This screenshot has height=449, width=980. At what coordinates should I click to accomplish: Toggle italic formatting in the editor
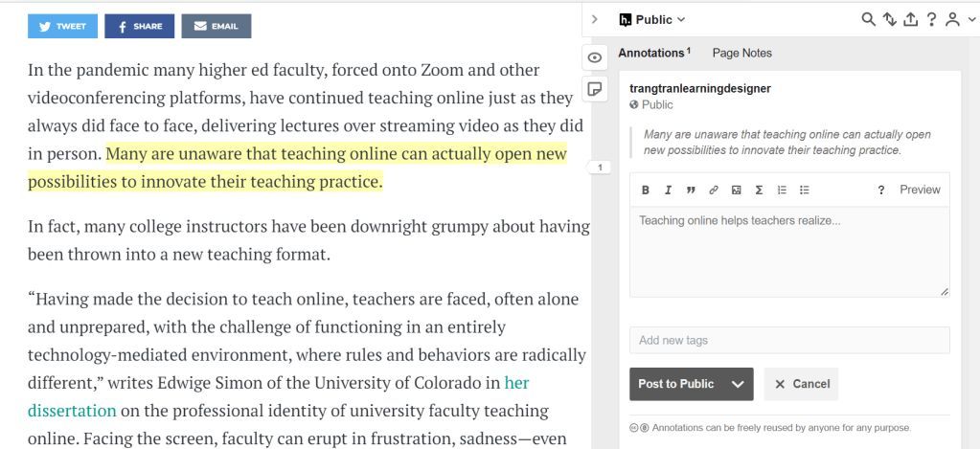click(668, 190)
